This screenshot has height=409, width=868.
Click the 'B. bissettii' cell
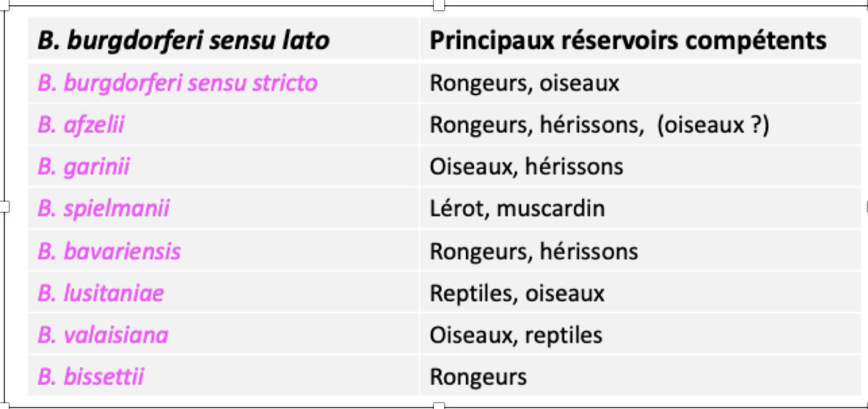(224, 376)
